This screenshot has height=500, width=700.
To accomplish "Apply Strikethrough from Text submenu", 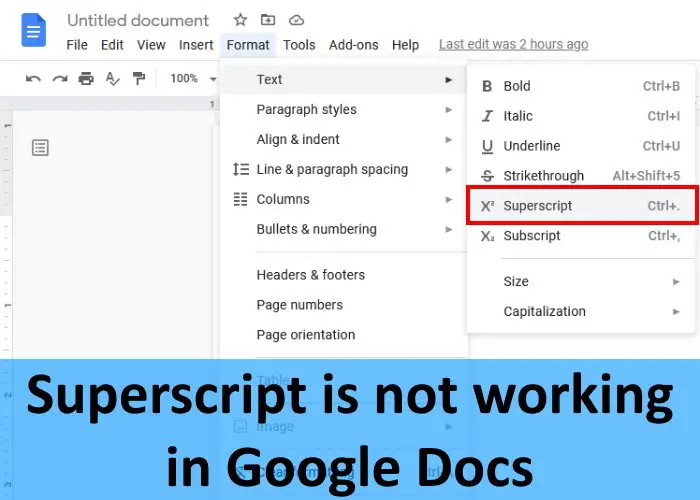I will click(x=581, y=176).
